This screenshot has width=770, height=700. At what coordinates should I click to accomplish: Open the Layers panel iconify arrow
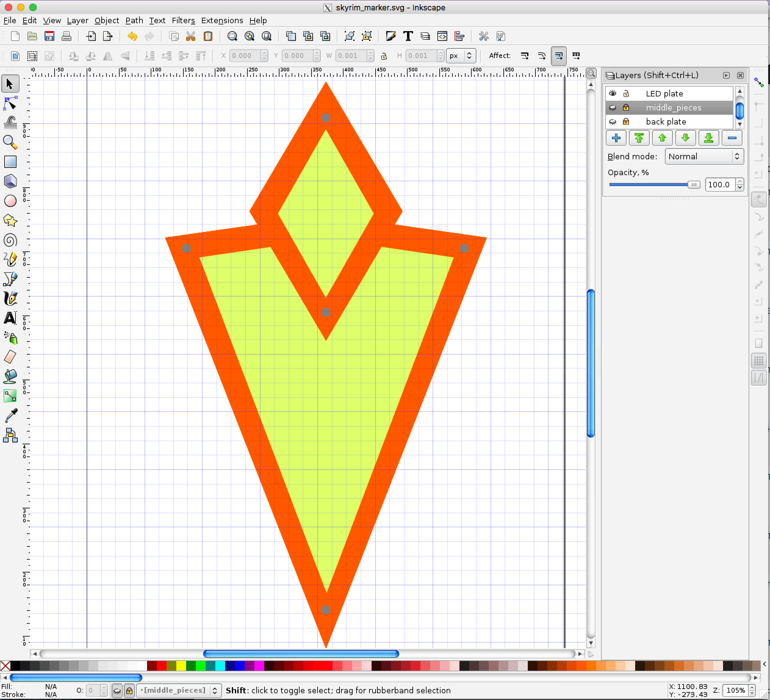pos(726,75)
